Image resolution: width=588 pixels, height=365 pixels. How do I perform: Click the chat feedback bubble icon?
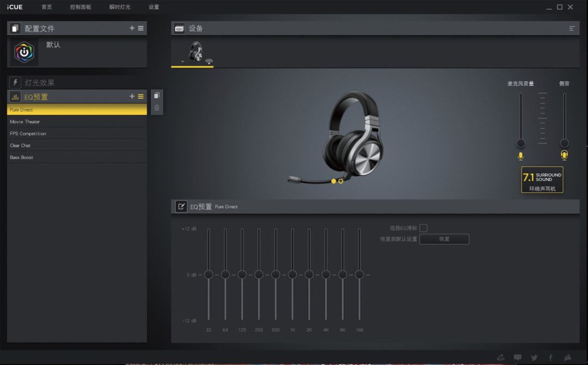517,357
